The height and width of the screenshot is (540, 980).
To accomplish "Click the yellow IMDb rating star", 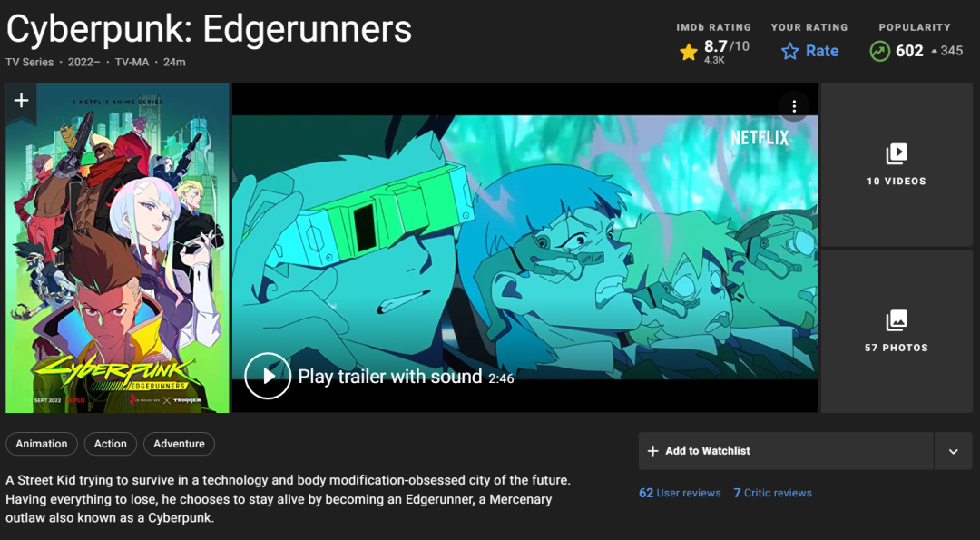I will 688,52.
